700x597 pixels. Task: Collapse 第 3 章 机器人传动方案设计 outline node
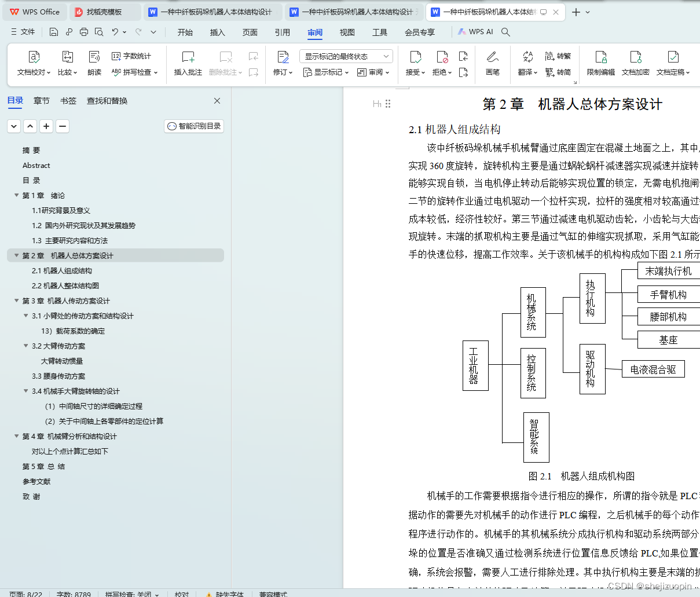[17, 301]
